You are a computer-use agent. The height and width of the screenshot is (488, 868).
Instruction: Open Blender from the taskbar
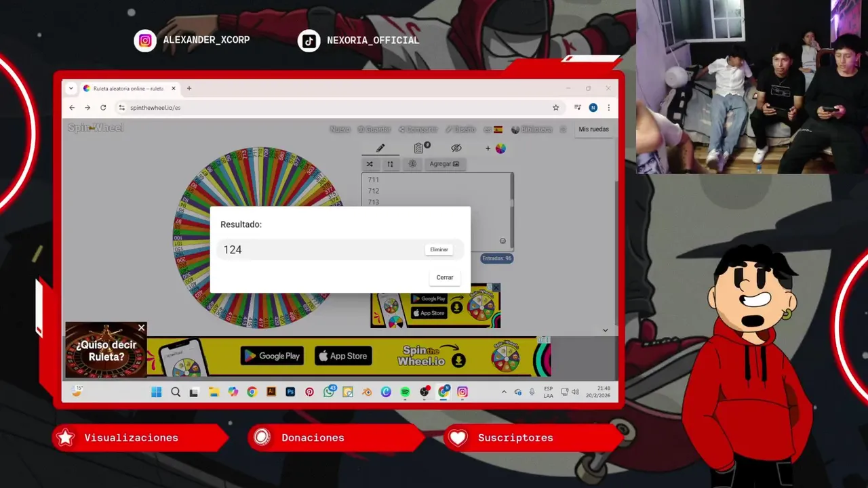tap(367, 392)
